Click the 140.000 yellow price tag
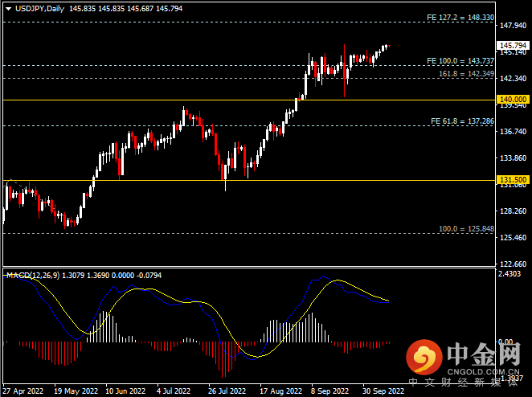Image resolution: width=532 pixels, height=397 pixels. (x=513, y=100)
